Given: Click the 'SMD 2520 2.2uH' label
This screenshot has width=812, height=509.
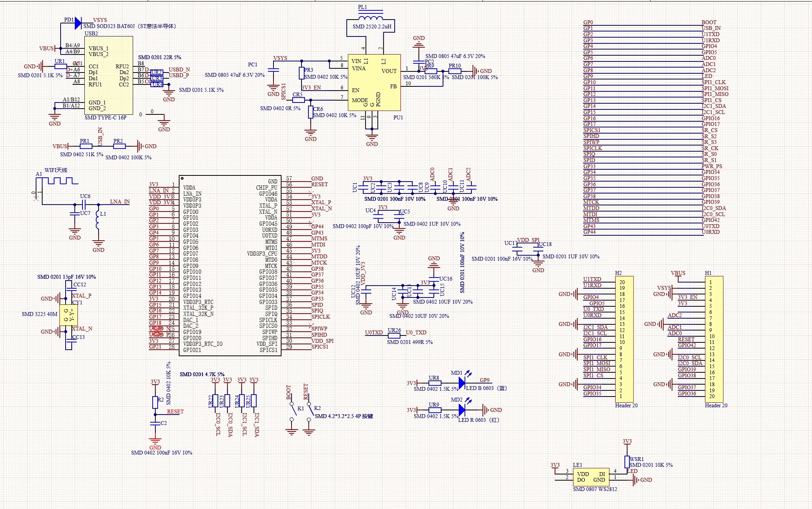Looking at the screenshot, I should [x=372, y=26].
